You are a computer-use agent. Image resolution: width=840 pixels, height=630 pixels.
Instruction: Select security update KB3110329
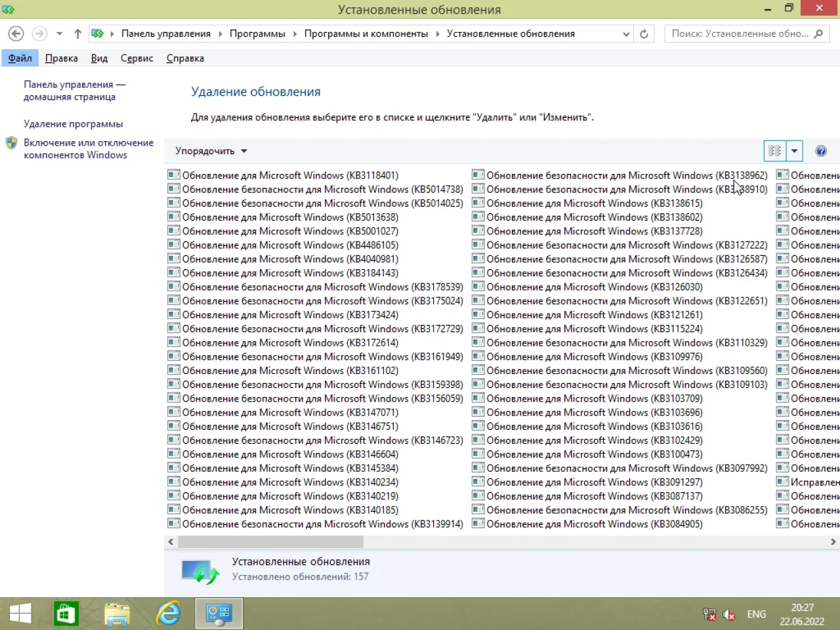pyautogui.click(x=620, y=343)
